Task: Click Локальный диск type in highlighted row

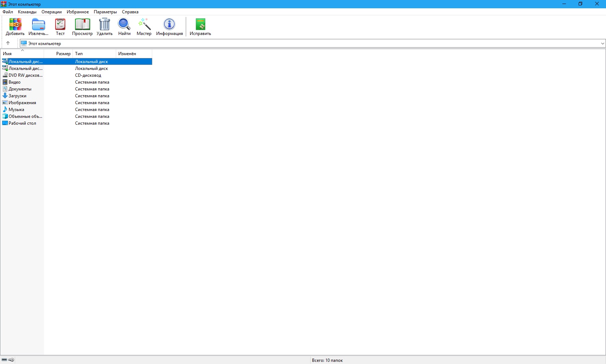Action: pos(91,62)
